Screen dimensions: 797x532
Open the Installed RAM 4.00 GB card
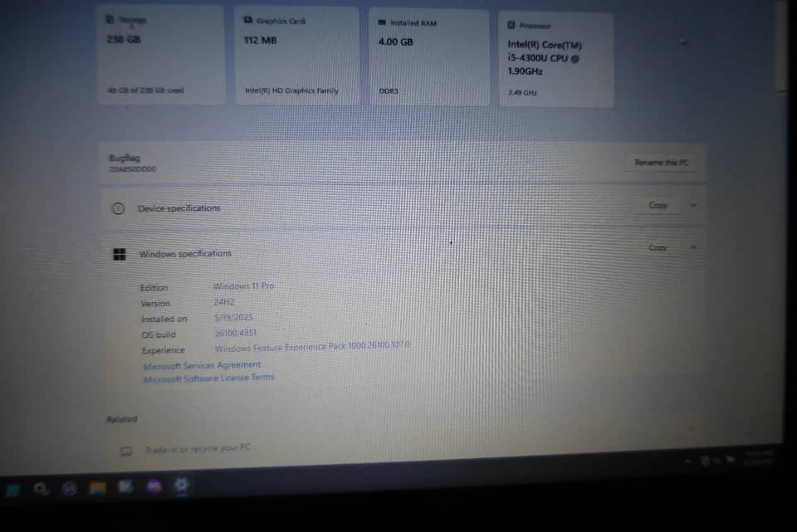[429, 57]
